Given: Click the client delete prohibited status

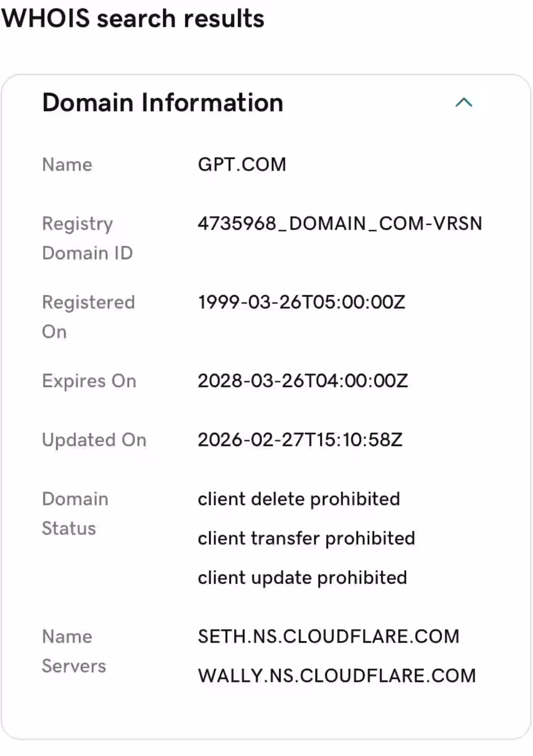Looking at the screenshot, I should pyautogui.click(x=299, y=499).
